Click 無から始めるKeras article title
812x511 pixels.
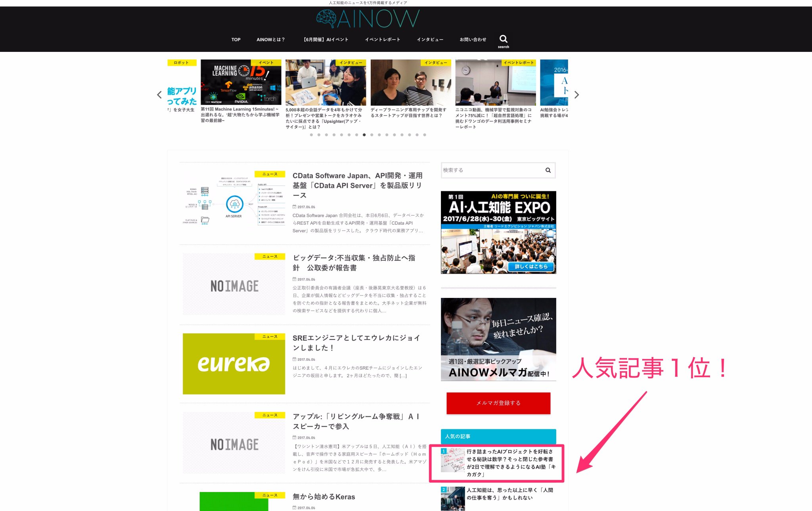pos(324,497)
